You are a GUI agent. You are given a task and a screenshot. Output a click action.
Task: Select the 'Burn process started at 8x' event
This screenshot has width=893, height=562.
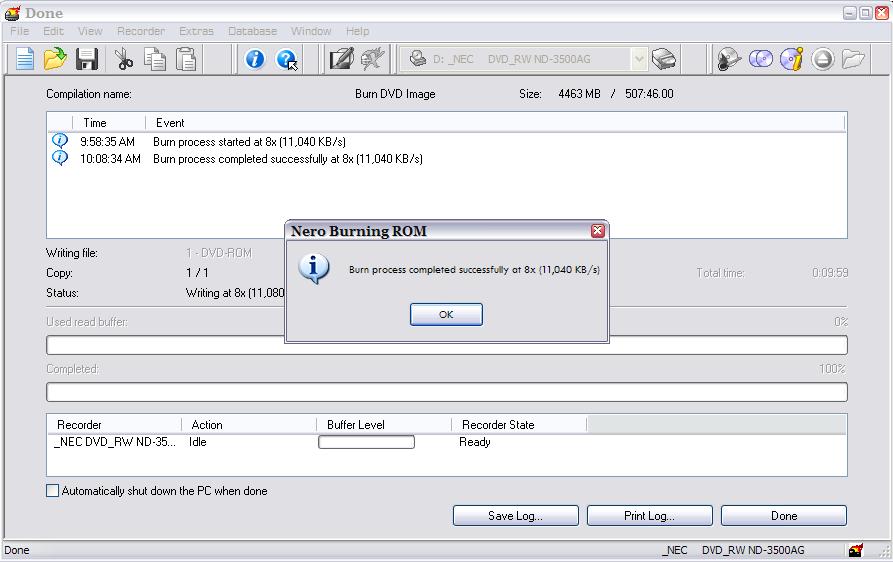pyautogui.click(x=249, y=141)
